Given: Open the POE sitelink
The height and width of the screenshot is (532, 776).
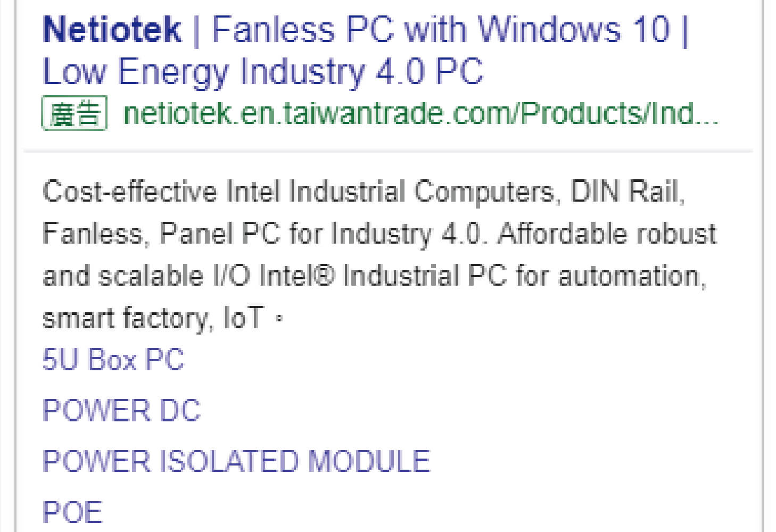Looking at the screenshot, I should [72, 512].
